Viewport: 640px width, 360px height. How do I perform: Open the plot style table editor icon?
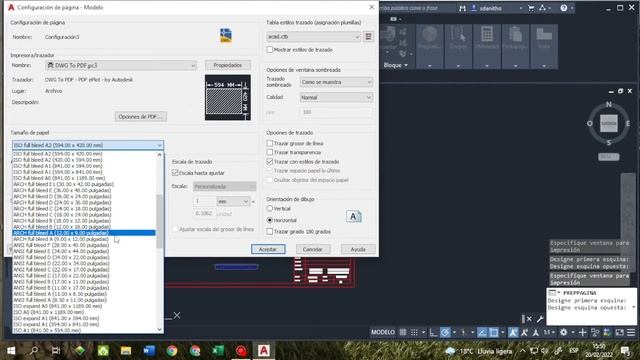[x=368, y=36]
